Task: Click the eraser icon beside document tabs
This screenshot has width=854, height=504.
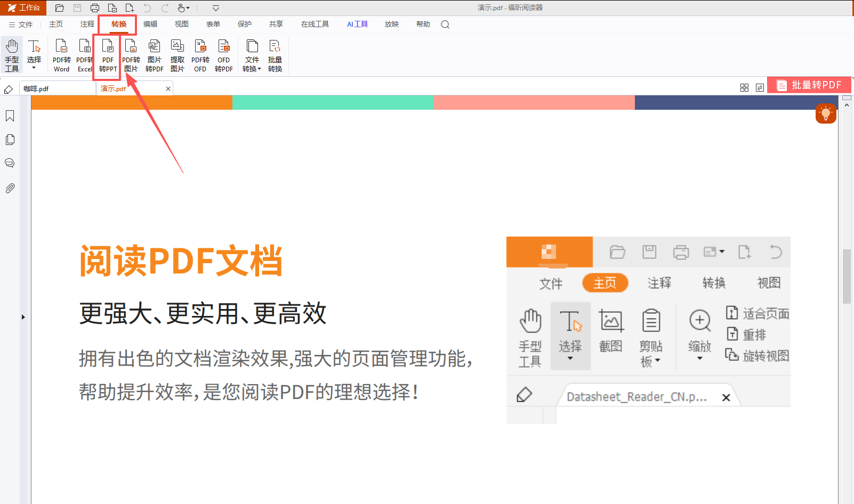Action: [x=9, y=89]
